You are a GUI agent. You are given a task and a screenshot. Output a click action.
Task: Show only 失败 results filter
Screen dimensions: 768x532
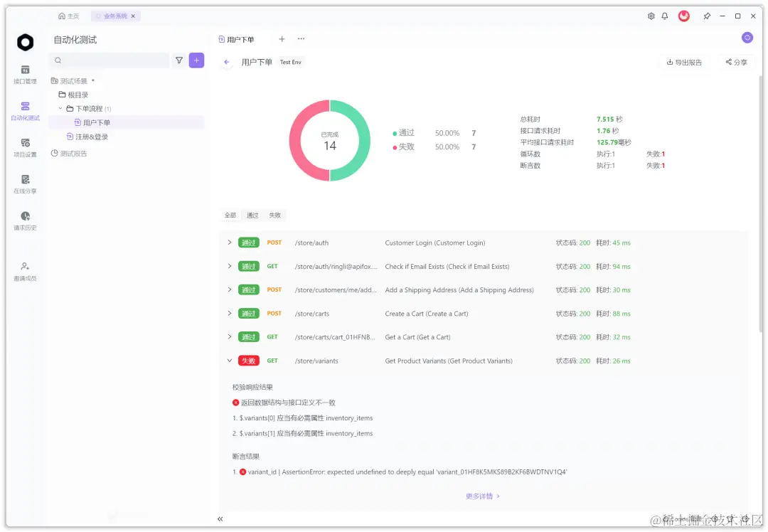274,215
